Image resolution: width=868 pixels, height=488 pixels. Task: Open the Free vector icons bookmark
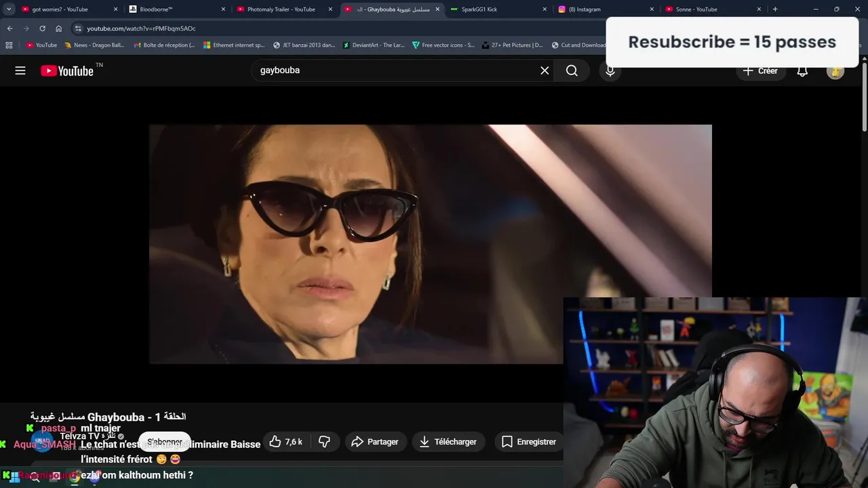tap(443, 45)
